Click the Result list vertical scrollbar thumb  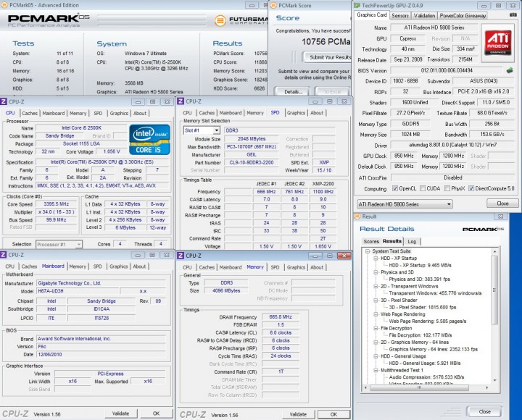494,290
